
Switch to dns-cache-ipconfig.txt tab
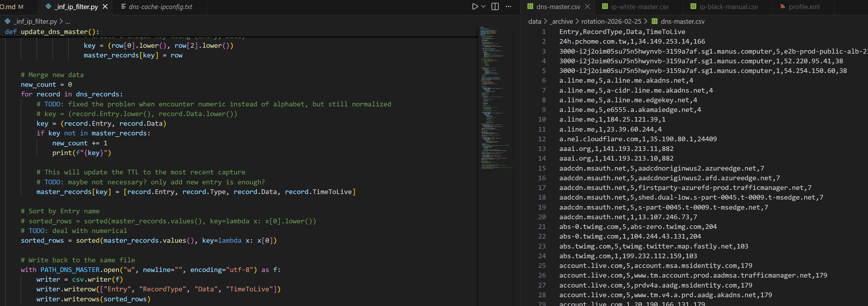point(160,6)
